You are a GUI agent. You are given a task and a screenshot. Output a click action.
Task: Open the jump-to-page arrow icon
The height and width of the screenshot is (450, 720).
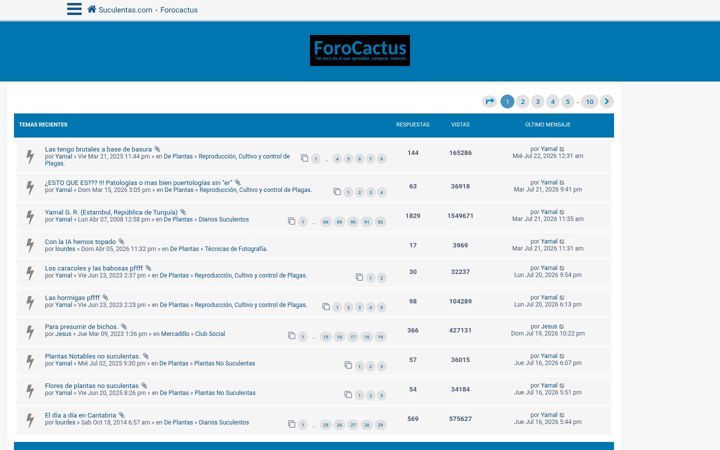coord(489,101)
